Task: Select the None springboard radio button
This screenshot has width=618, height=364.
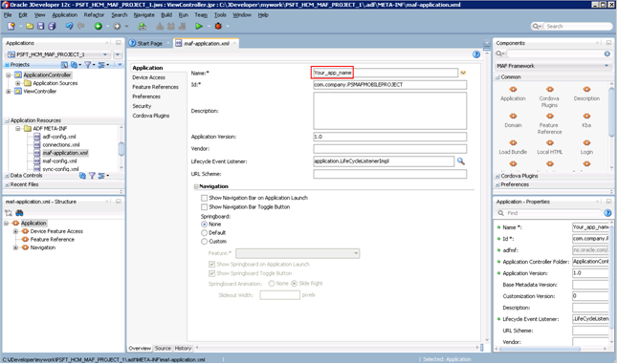Action: click(204, 225)
